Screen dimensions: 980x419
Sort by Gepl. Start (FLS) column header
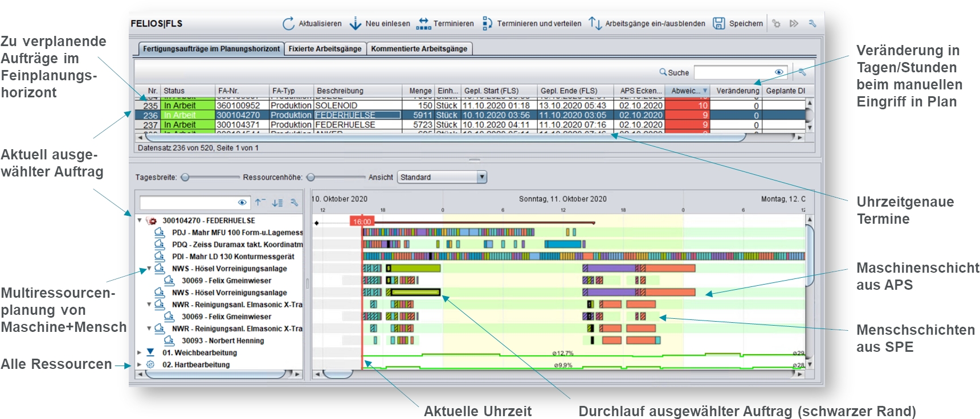point(499,91)
